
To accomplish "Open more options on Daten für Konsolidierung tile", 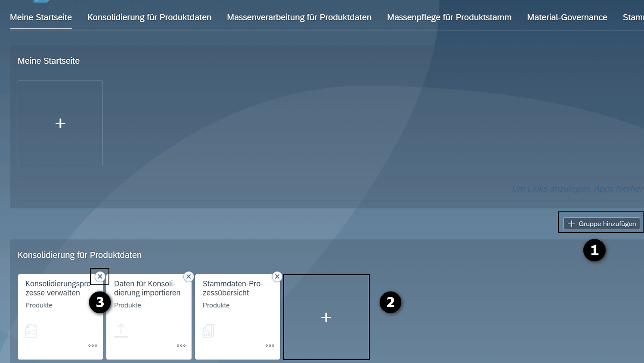I will pyautogui.click(x=181, y=345).
